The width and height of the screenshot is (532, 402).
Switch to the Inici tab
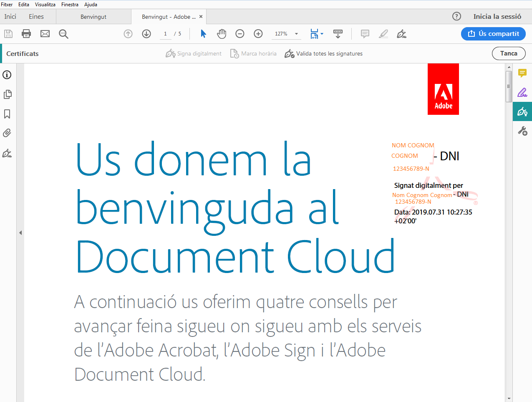10,17
